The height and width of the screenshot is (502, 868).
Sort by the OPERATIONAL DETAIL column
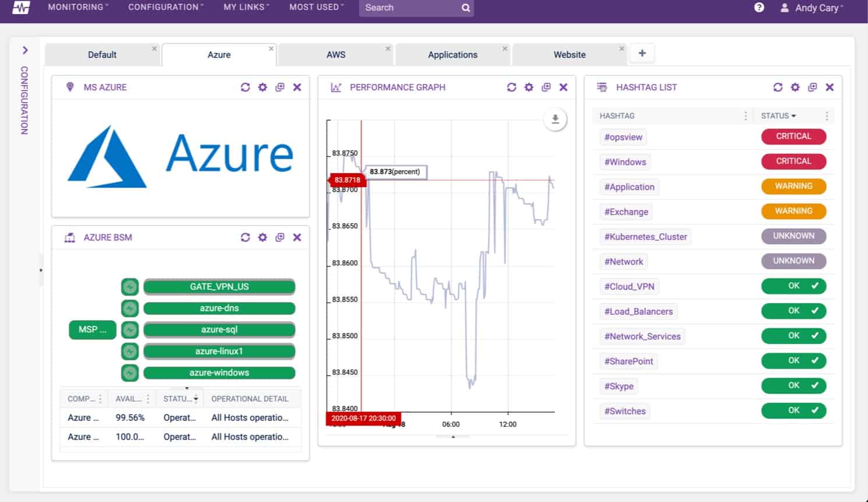(249, 399)
